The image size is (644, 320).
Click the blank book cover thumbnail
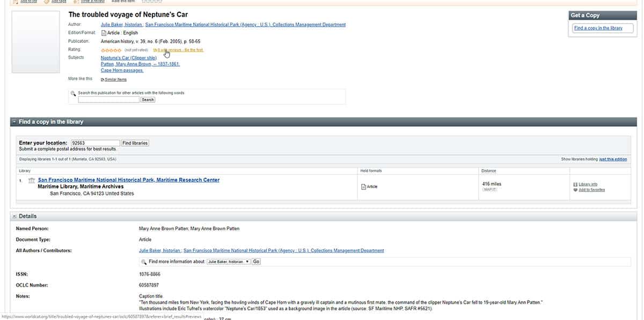(x=36, y=42)
